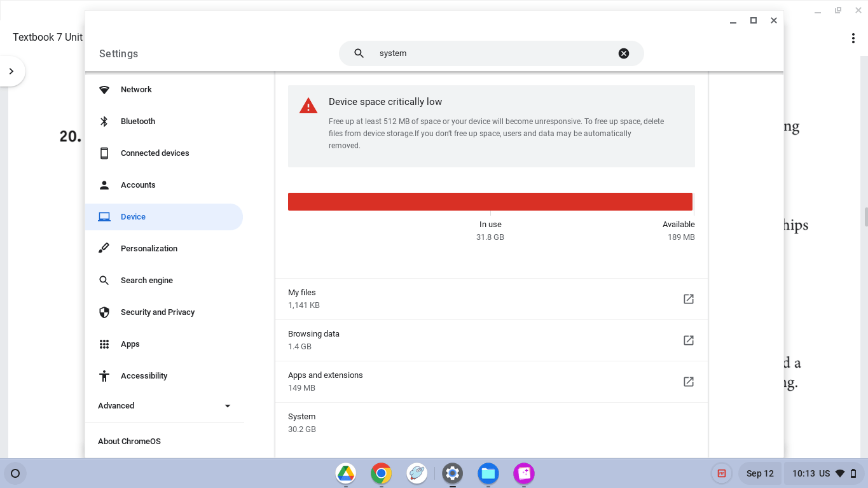Clear the search query with the X icon
This screenshot has width=868, height=488.
(x=623, y=53)
